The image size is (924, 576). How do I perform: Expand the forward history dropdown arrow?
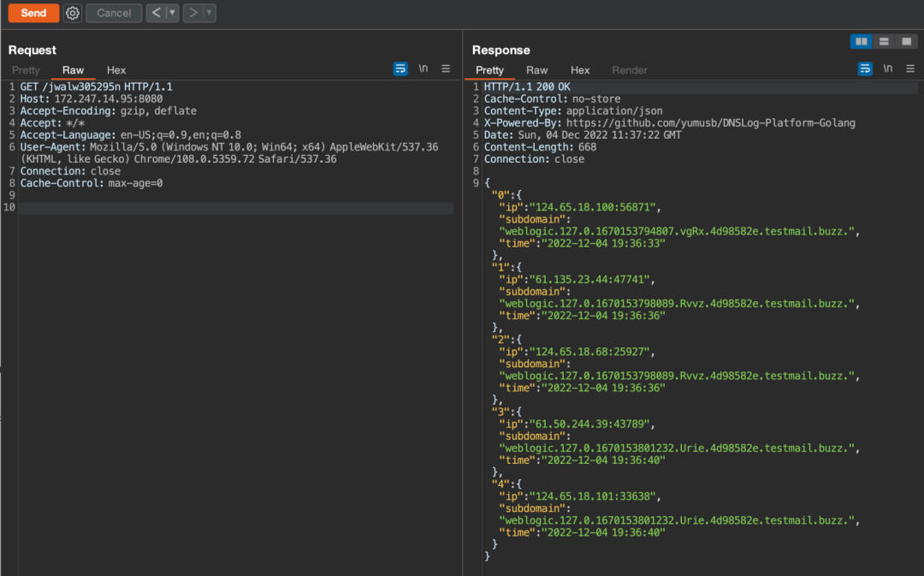(x=209, y=13)
